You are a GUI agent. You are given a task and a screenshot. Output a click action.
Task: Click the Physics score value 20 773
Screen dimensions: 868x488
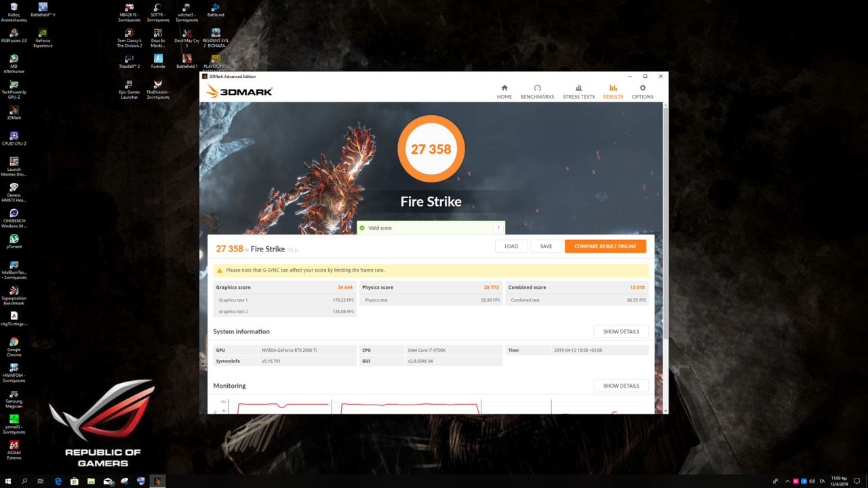491,287
